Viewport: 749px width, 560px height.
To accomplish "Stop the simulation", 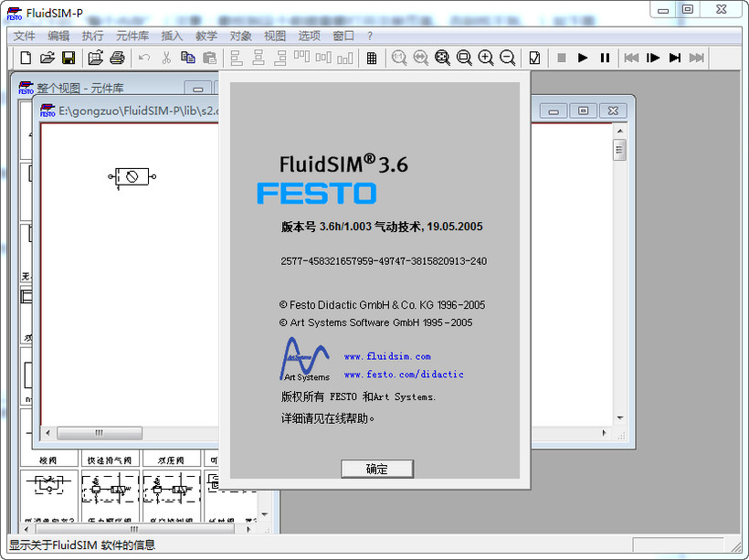I will [562, 58].
